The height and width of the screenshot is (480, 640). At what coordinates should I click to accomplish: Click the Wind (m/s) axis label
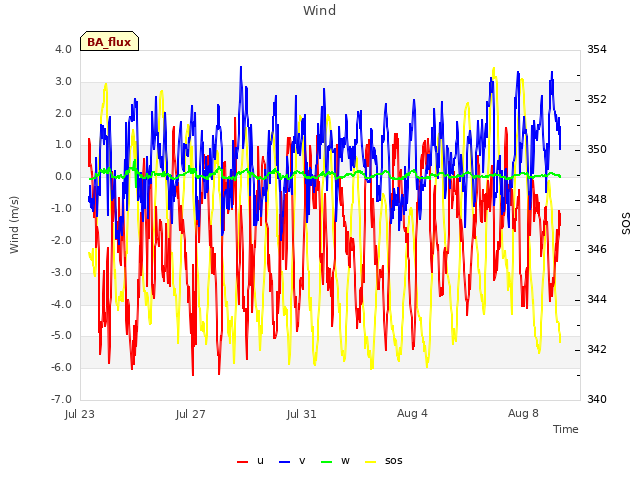(14, 225)
